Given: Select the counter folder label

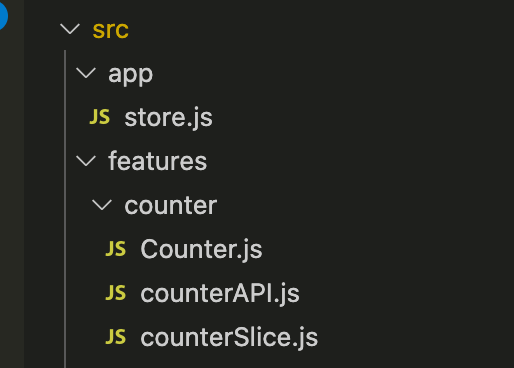Looking at the screenshot, I should point(171,205).
